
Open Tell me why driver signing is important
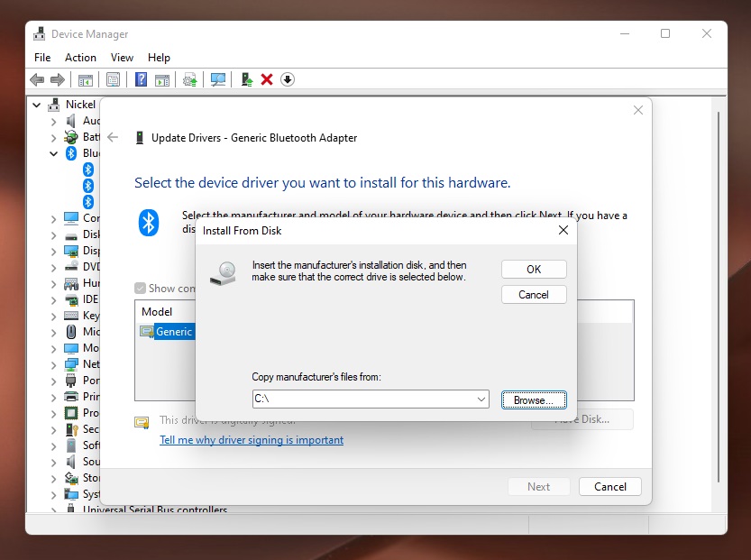[252, 440]
